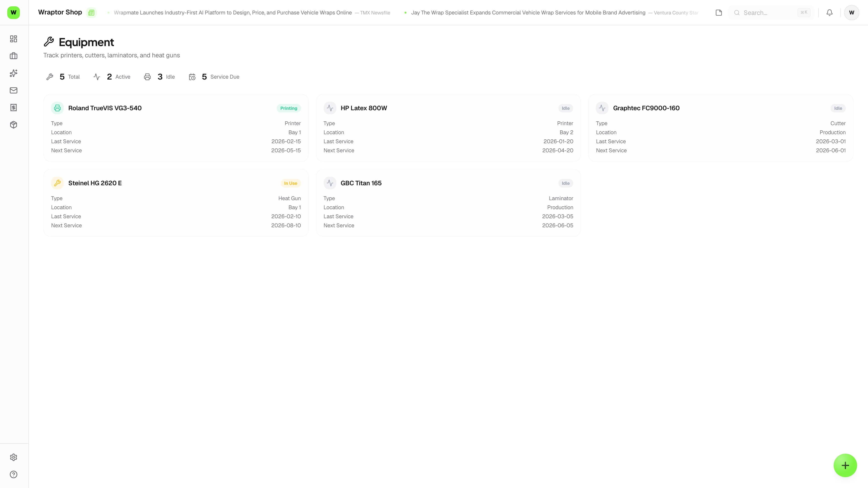Image resolution: width=868 pixels, height=488 pixels.
Task: Click the Idle badge on Graphtec FC9000-160
Action: click(x=838, y=108)
